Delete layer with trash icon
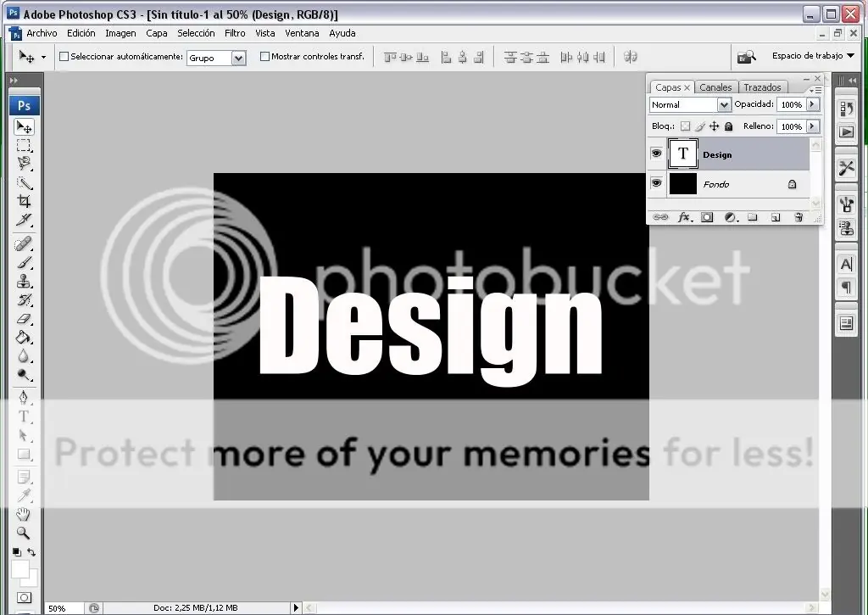The image size is (868, 615). 798,218
